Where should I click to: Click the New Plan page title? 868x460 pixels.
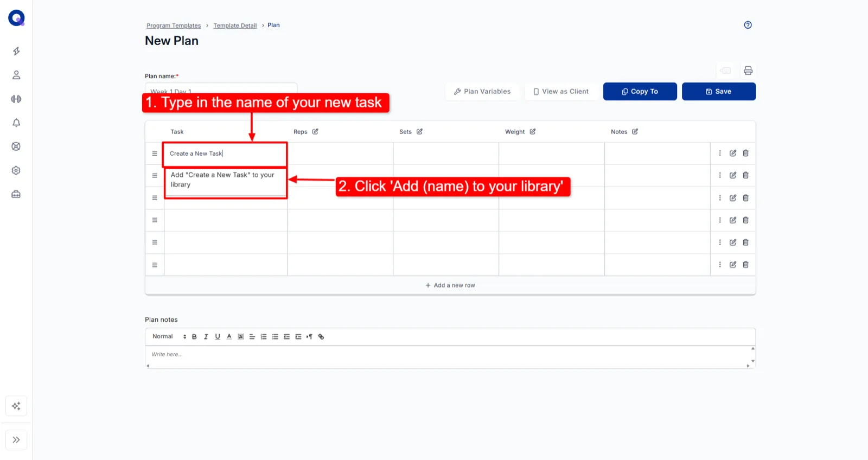click(x=171, y=41)
